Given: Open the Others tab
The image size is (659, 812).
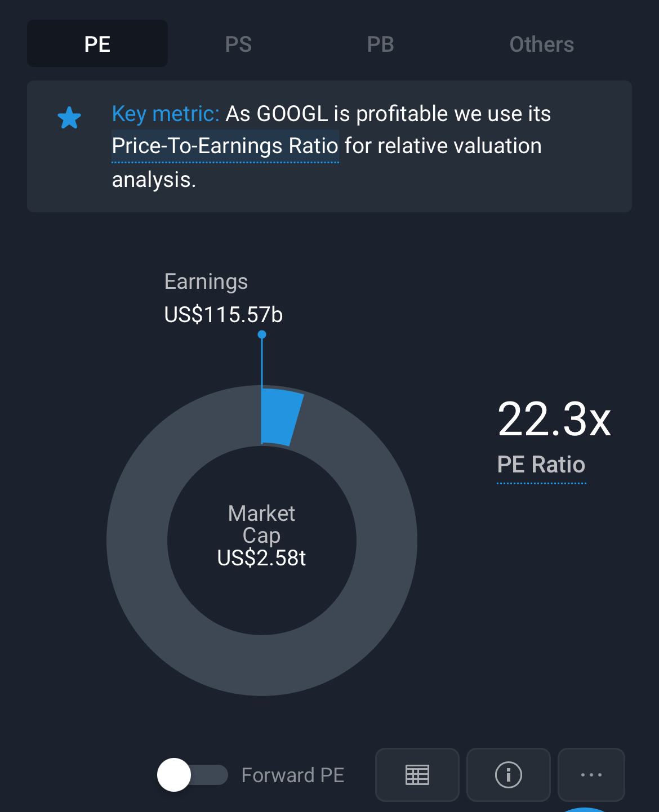Looking at the screenshot, I should pos(541,44).
